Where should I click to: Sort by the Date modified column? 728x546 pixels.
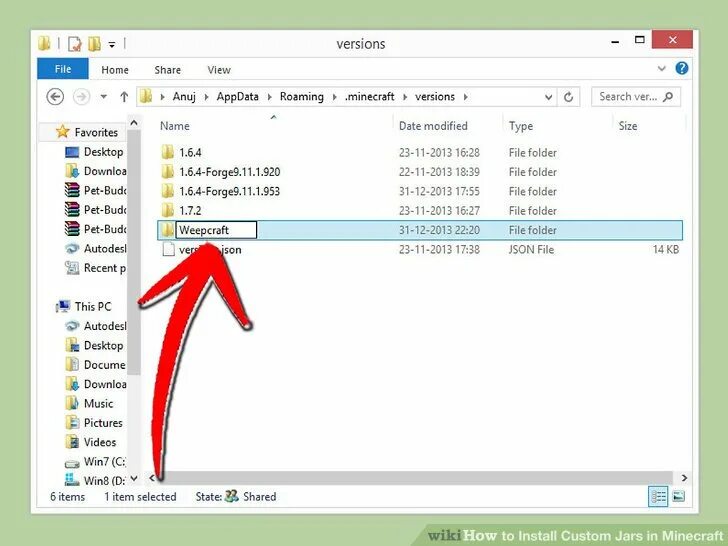click(433, 126)
